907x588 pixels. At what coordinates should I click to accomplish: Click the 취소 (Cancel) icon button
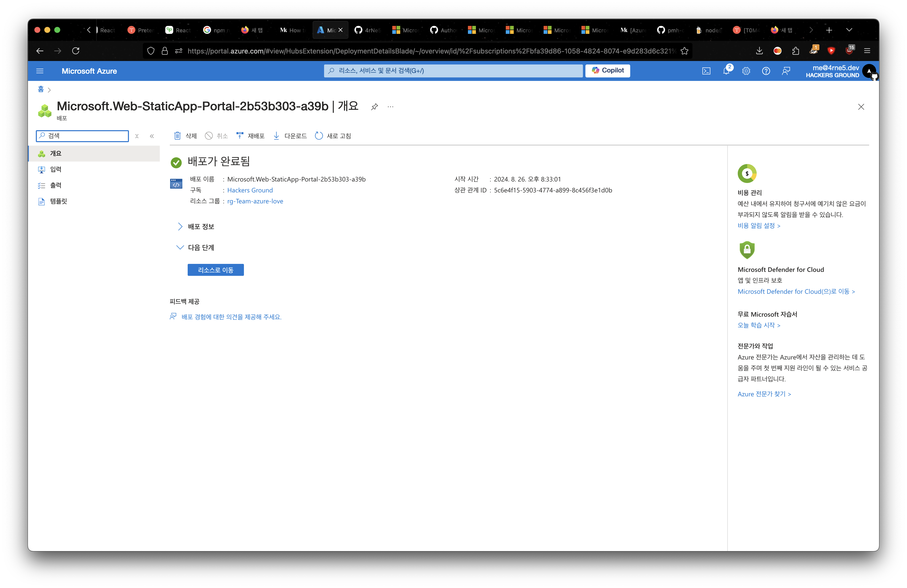[x=214, y=136]
